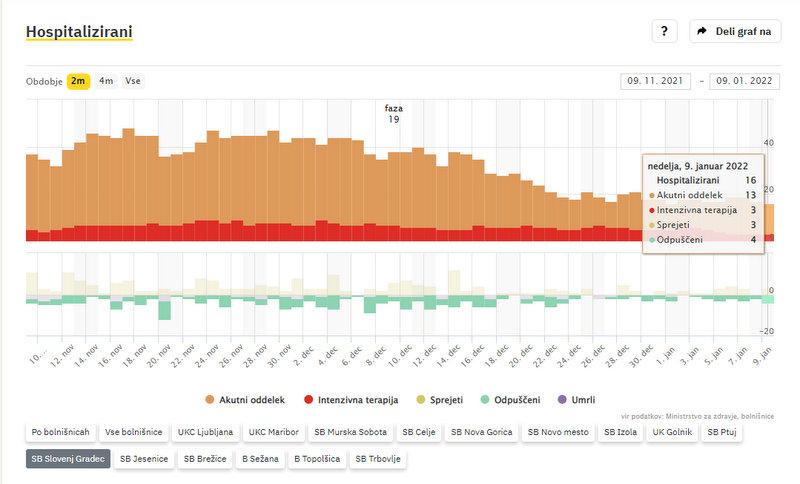The width and height of the screenshot is (800, 484).
Task: Choose UKC Maribor hospital
Action: click(x=273, y=432)
